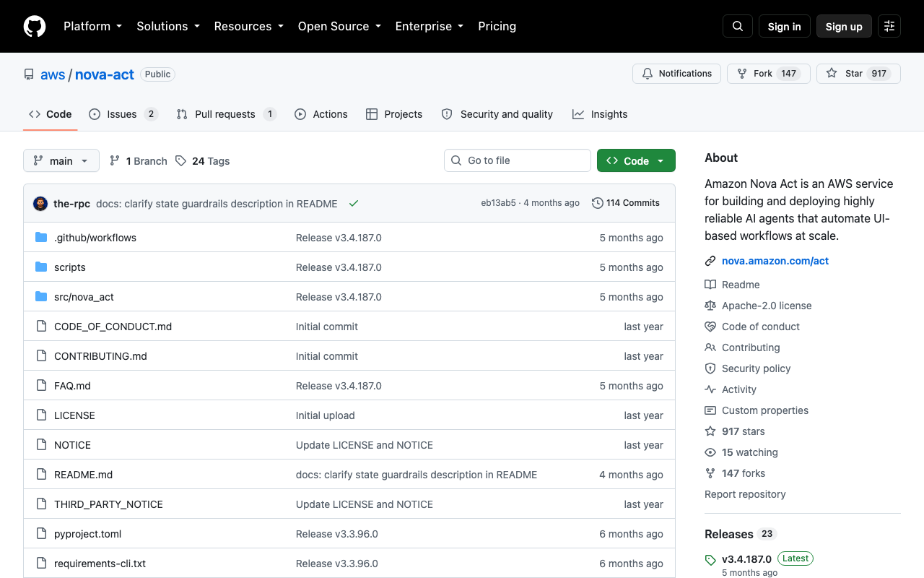Viewport: 924px width, 578px height.
Task: Click the GitHub logo icon
Action: 35,26
